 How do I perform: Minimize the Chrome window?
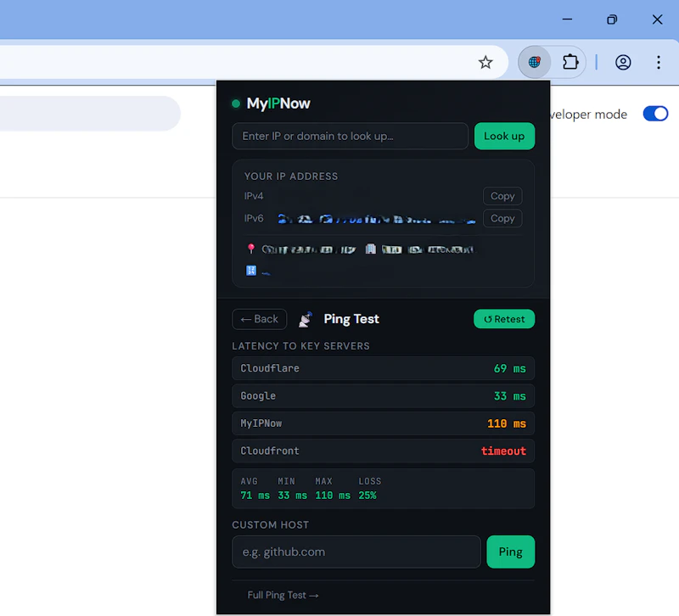[x=567, y=19]
